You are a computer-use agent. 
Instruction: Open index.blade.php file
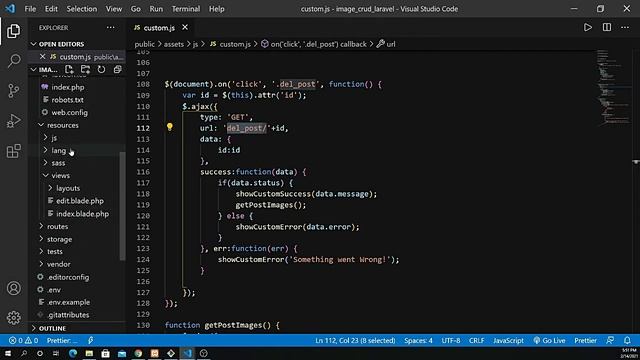pos(82,213)
